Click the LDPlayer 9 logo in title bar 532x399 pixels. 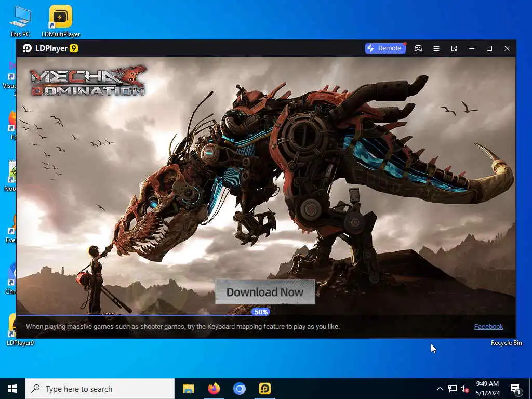click(50, 48)
